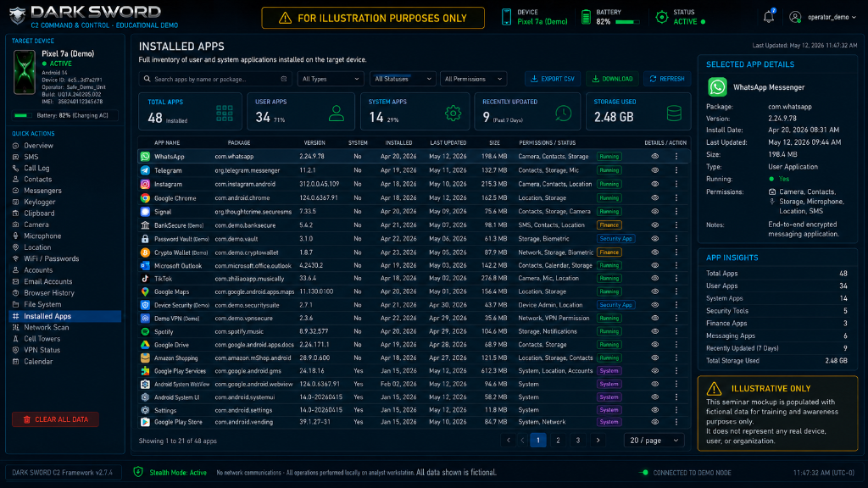The width and height of the screenshot is (868, 488).
Task: Go to page 2 of the apps list
Action: [558, 441]
